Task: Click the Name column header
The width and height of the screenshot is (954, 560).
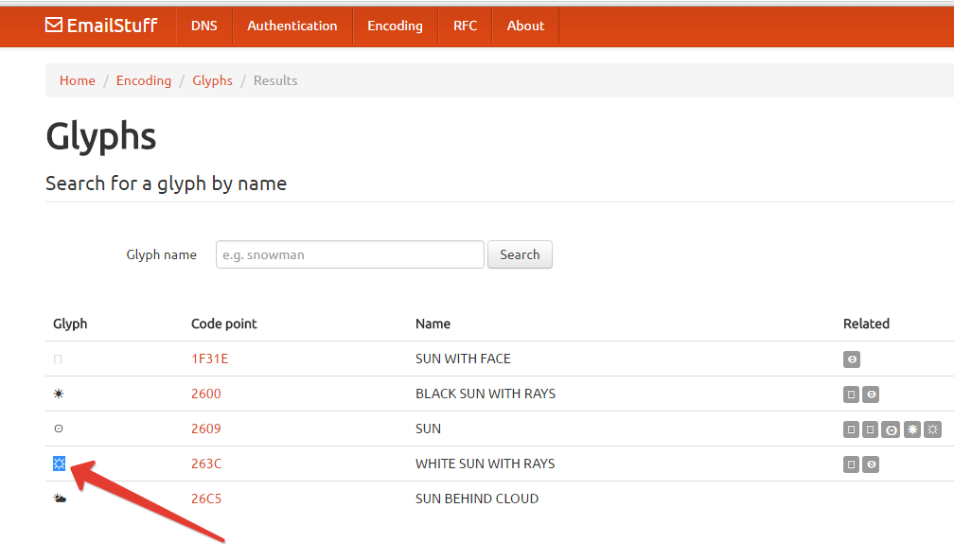Action: 433,324
